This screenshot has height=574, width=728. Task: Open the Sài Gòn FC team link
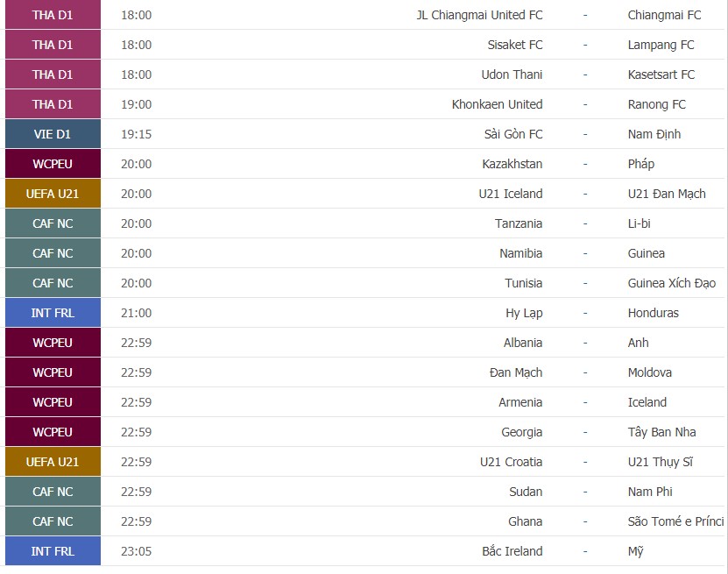(512, 134)
